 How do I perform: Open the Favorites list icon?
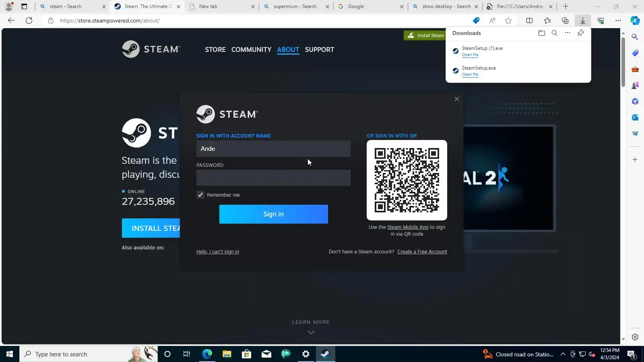tap(547, 21)
